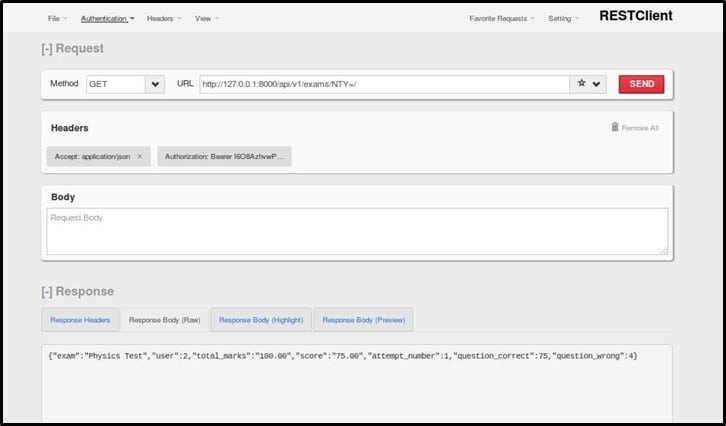Open the File menu
The image size is (726, 426).
pos(58,18)
